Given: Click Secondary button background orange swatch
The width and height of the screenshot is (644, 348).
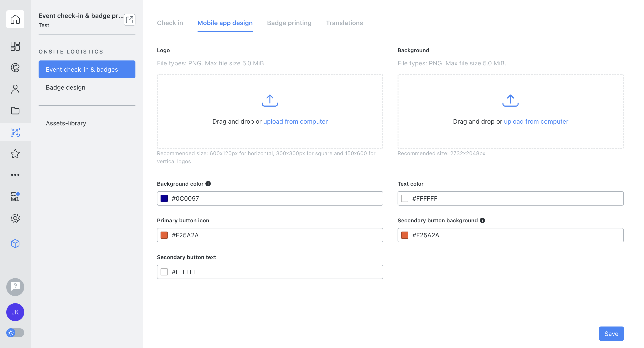Looking at the screenshot, I should 405,235.
